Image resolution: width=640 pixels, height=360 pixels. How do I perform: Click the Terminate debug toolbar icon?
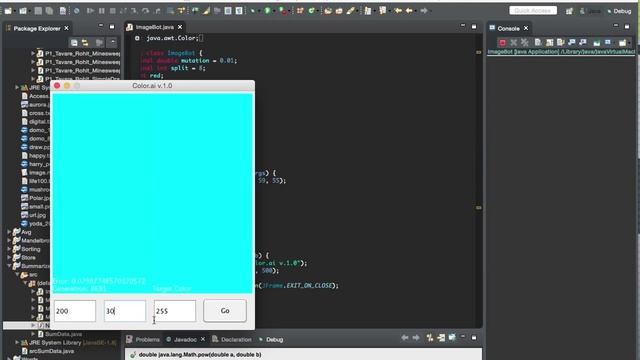point(112,11)
